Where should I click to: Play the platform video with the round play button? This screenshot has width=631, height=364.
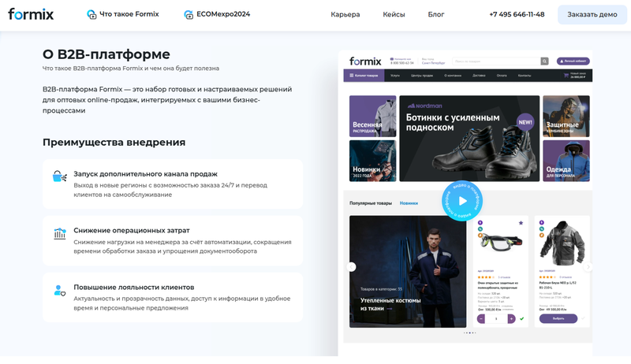point(462,201)
